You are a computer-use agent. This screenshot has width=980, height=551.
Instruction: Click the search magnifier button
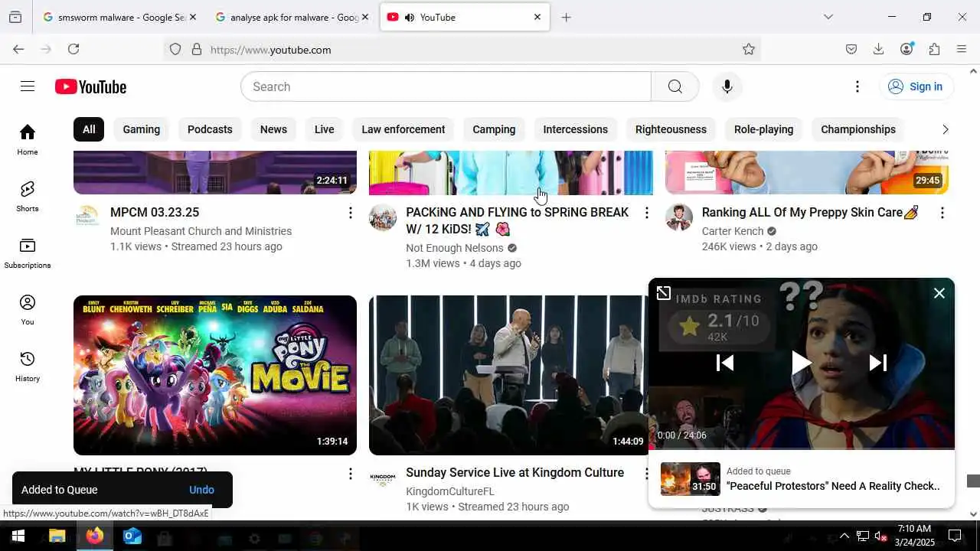point(675,86)
